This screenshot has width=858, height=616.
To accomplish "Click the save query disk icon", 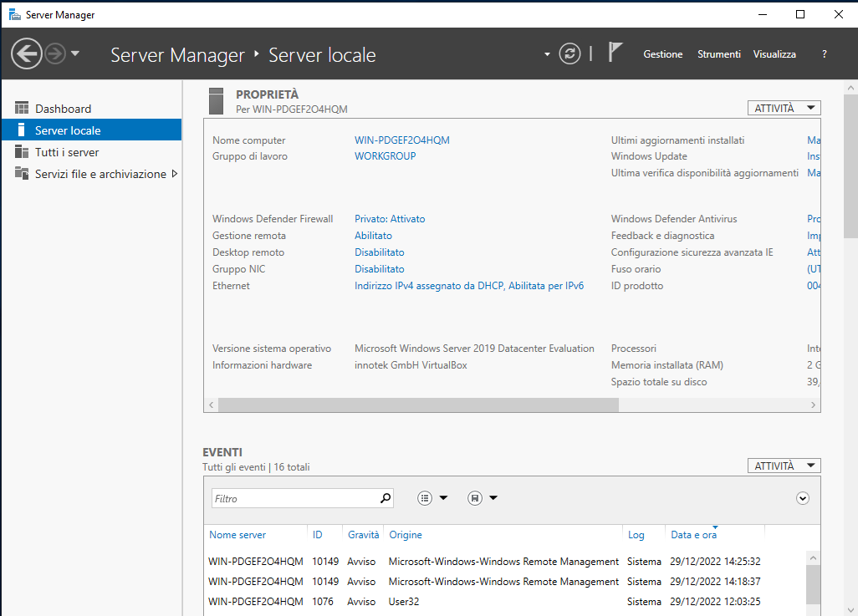I will click(x=475, y=498).
